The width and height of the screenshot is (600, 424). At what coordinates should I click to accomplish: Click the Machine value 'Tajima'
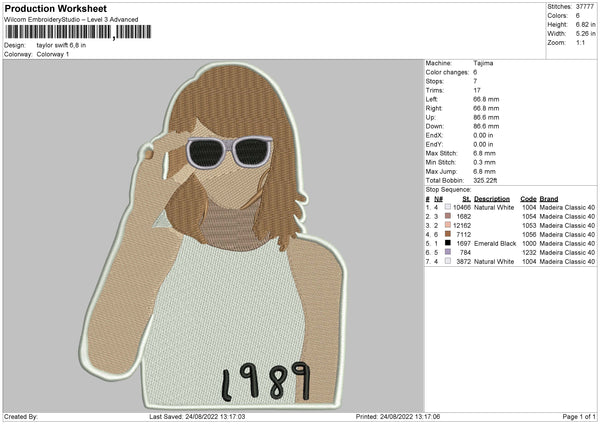pos(483,63)
